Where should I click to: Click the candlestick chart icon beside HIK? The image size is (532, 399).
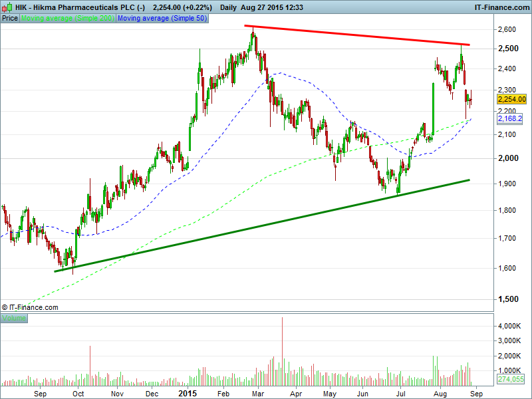[x=7, y=7]
